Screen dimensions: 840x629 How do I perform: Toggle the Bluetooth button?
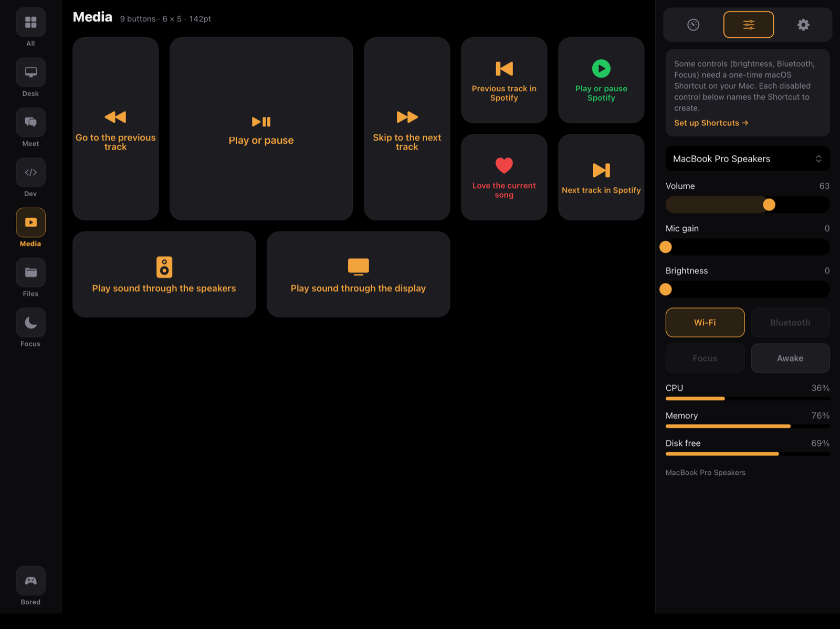[x=790, y=323]
